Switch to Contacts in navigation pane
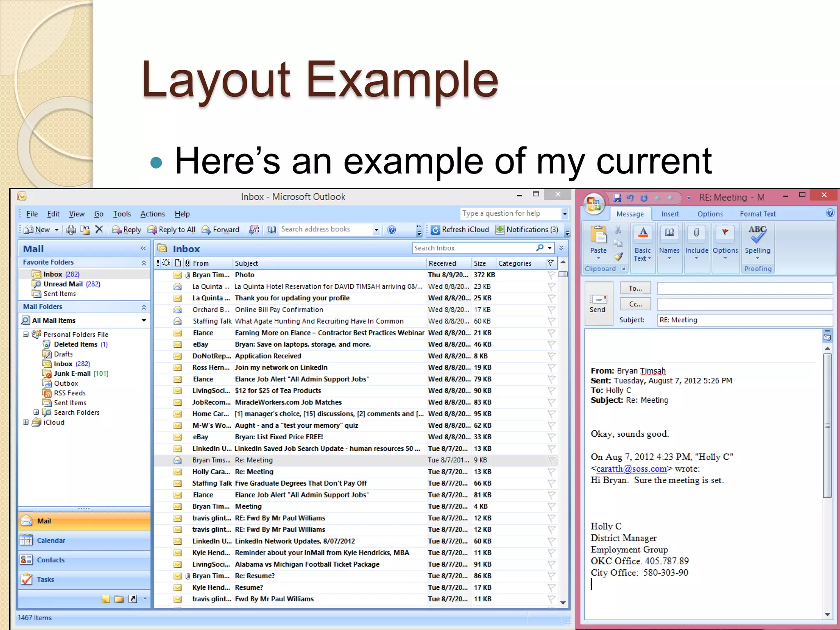 point(84,560)
